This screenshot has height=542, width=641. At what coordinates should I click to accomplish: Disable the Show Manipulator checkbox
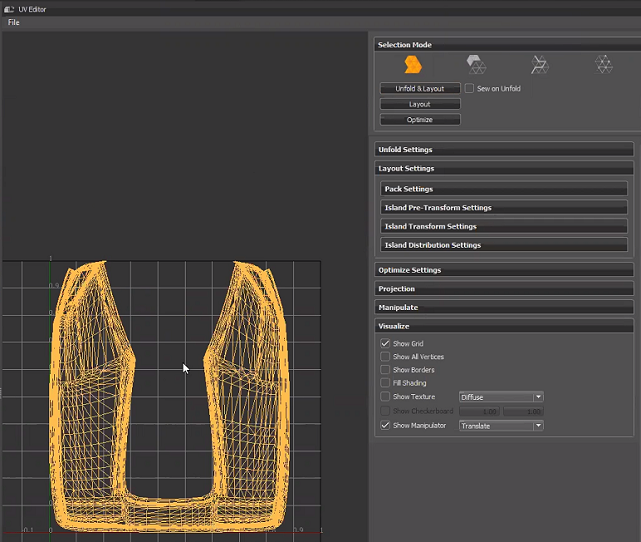386,426
